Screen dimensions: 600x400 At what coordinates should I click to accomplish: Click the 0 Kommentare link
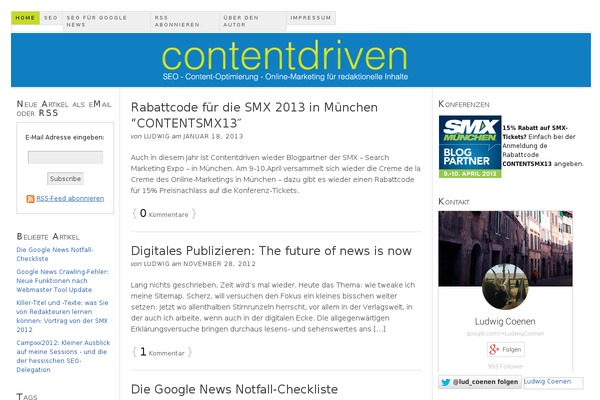[x=164, y=214]
